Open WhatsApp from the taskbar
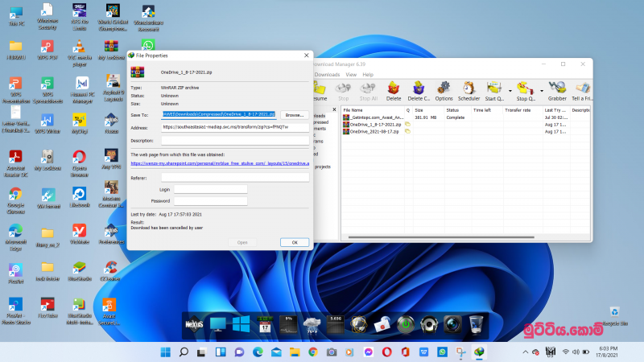The width and height of the screenshot is (644, 362). click(442, 352)
